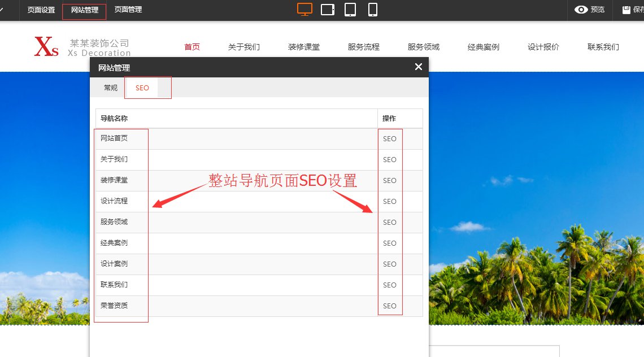Viewport: 644px width, 357px height.
Task: Go to 联系我们 in site navigation
Action: coord(603,47)
